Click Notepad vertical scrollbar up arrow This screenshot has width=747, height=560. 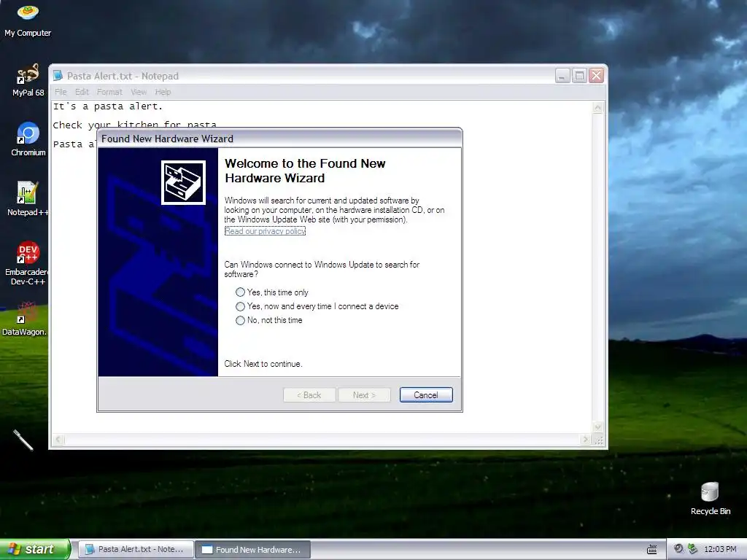(597, 108)
